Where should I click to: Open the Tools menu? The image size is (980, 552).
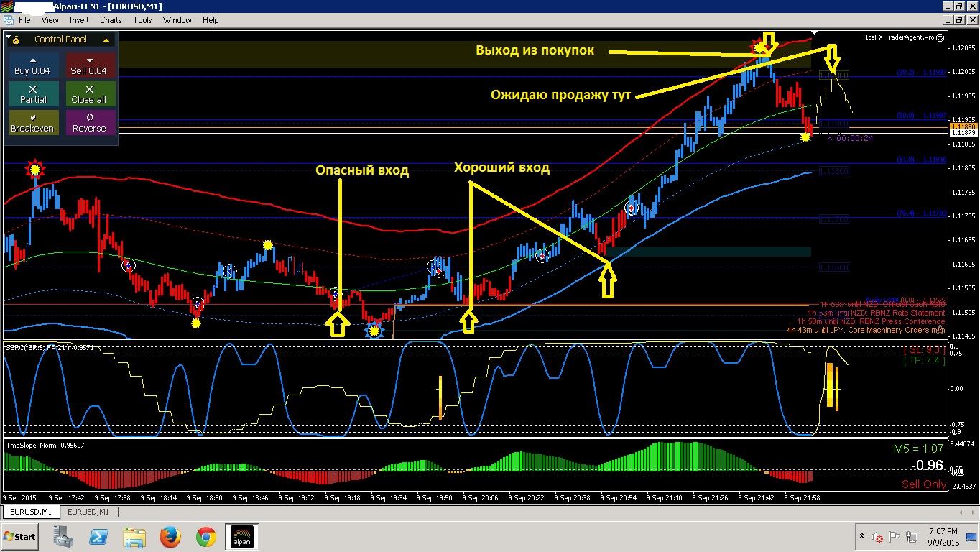[142, 20]
